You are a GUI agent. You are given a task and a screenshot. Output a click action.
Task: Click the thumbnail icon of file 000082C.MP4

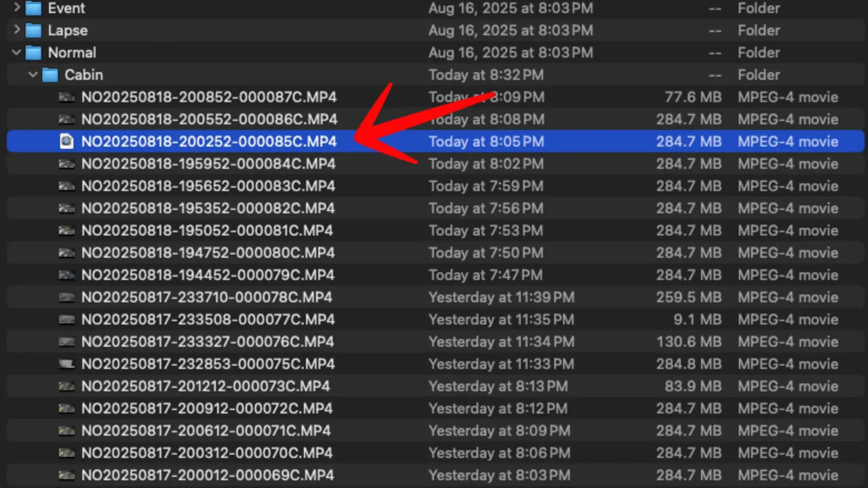(x=66, y=208)
